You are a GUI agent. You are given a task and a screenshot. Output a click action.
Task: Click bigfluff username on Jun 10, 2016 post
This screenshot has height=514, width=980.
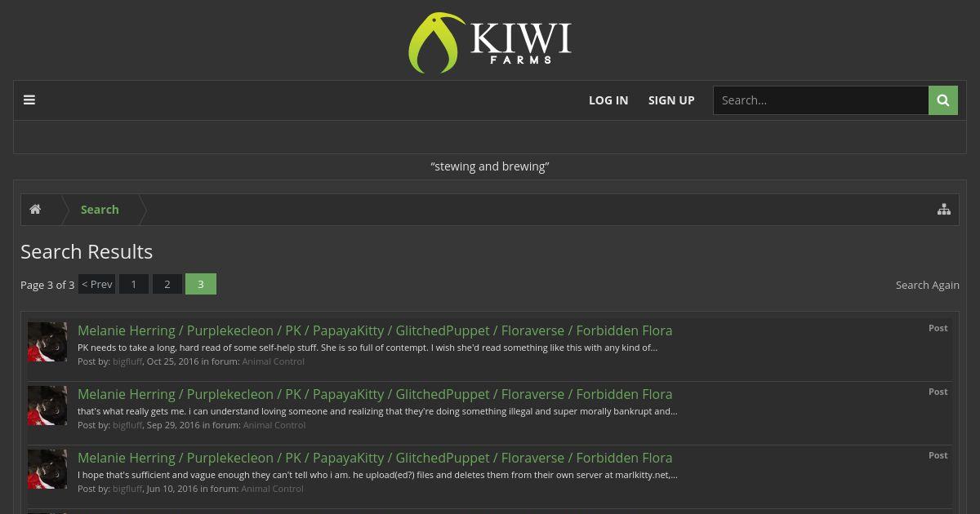click(x=127, y=489)
